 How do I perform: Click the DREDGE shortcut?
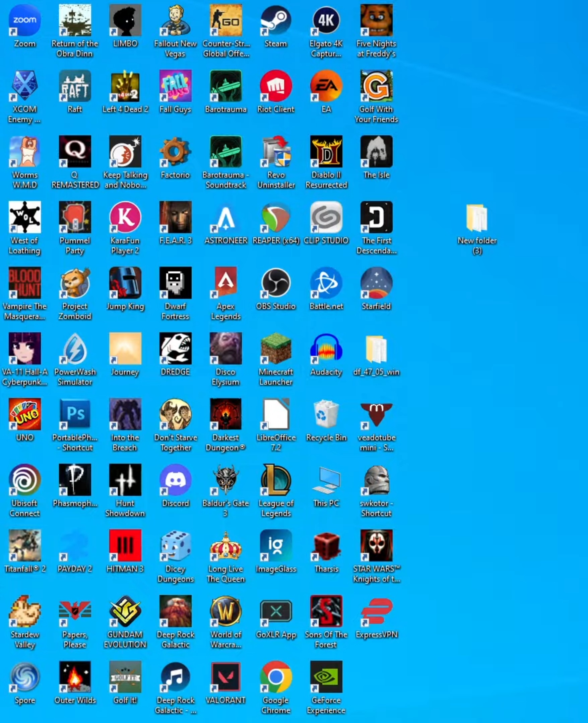(x=176, y=349)
